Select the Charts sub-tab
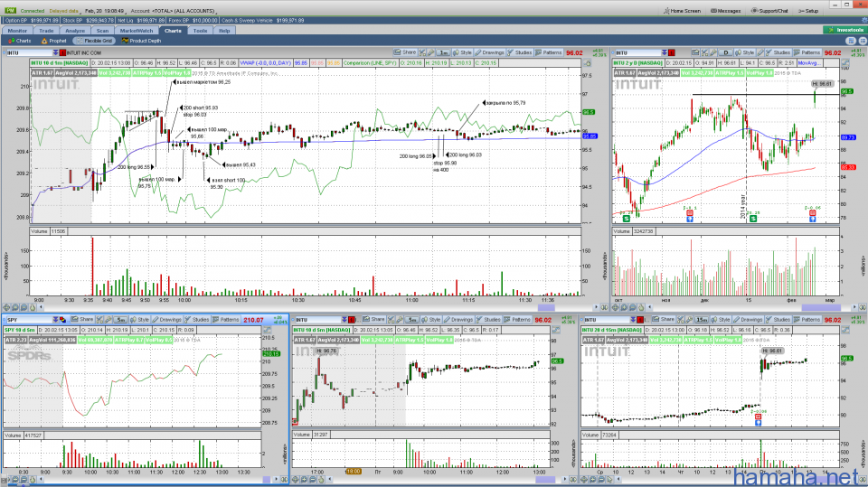Screen dimensions: 868x487 20,41
